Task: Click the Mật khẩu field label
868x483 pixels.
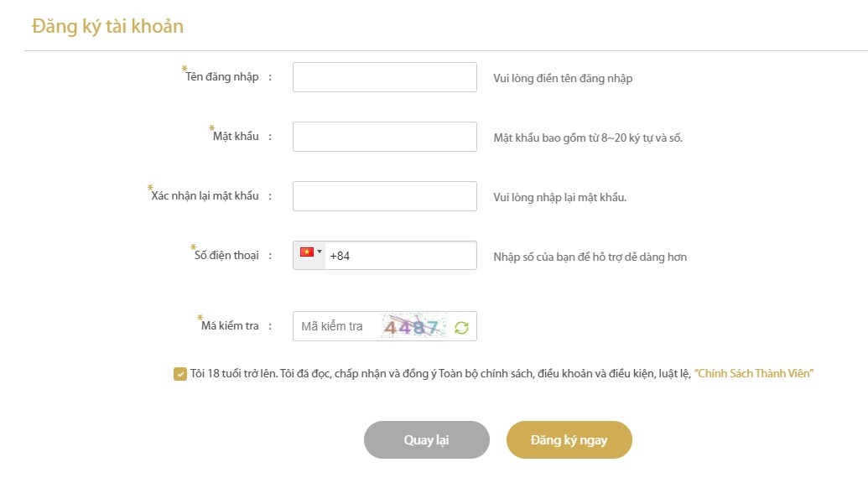Action: click(236, 137)
